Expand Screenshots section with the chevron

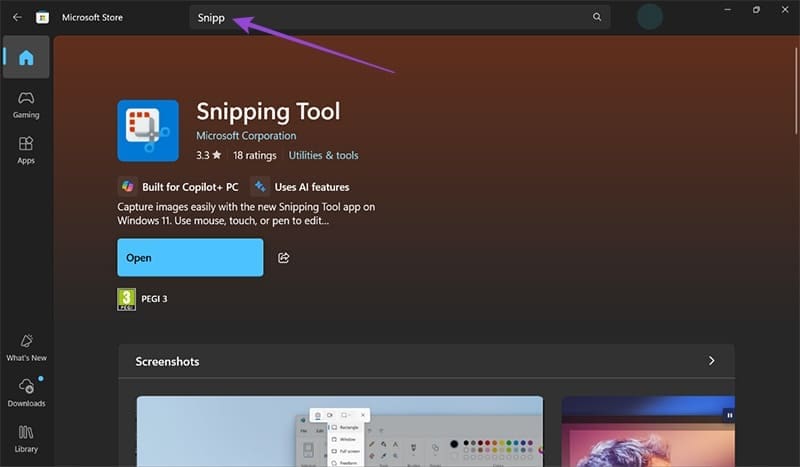pyautogui.click(x=712, y=361)
